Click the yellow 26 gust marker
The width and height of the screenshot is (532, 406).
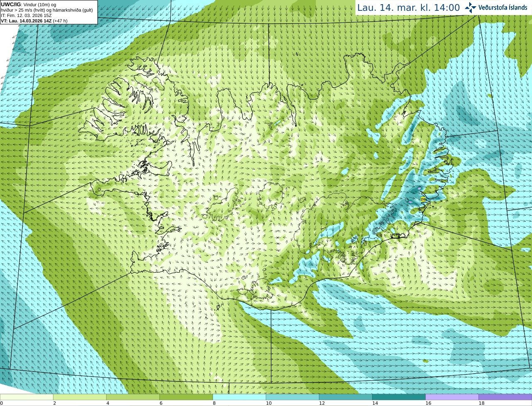point(423,199)
